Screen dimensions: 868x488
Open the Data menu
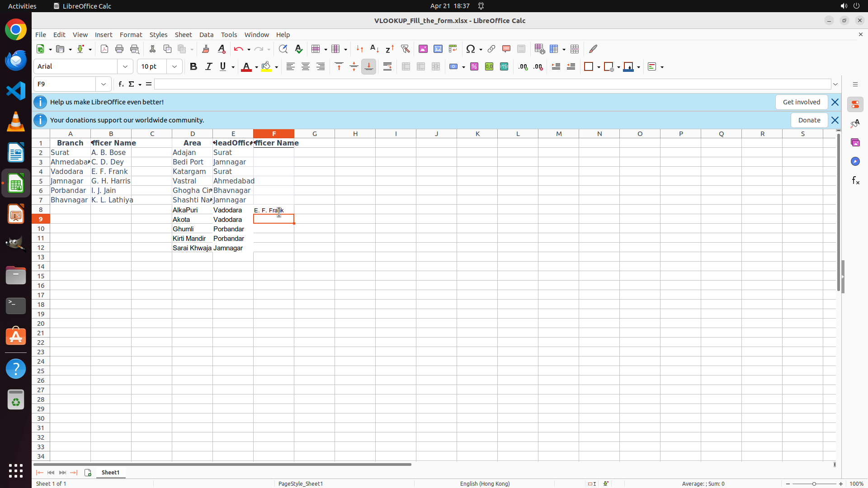click(x=206, y=35)
